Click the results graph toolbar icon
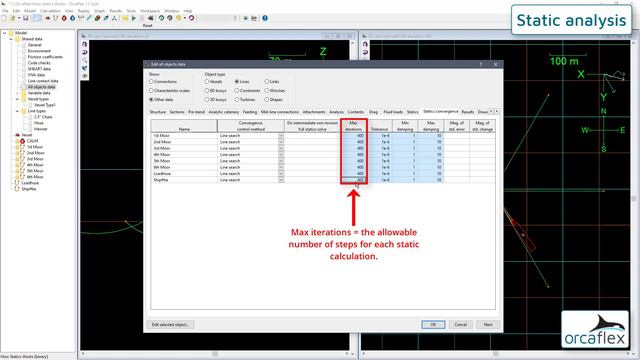 point(254,18)
